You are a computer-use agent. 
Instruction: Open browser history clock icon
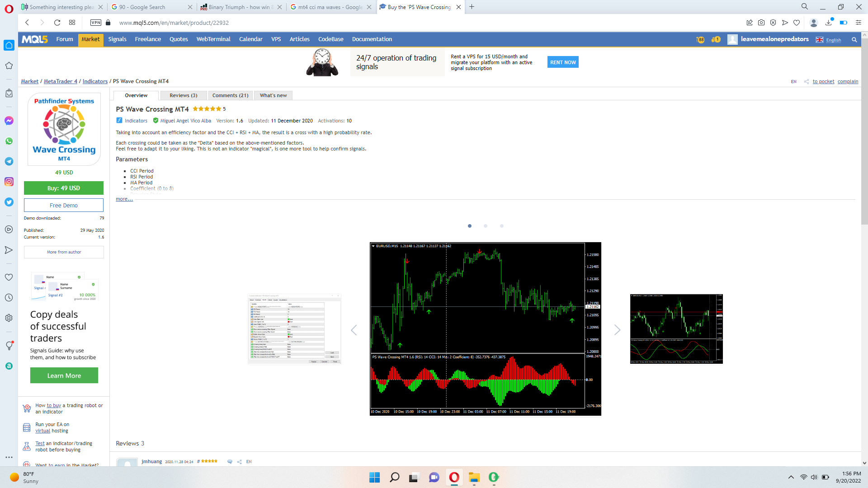click(x=9, y=298)
